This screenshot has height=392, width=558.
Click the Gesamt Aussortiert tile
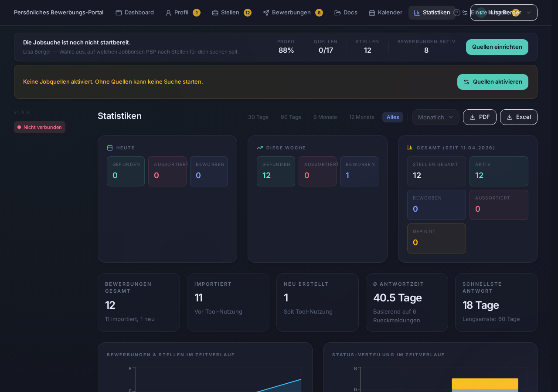pyautogui.click(x=499, y=205)
